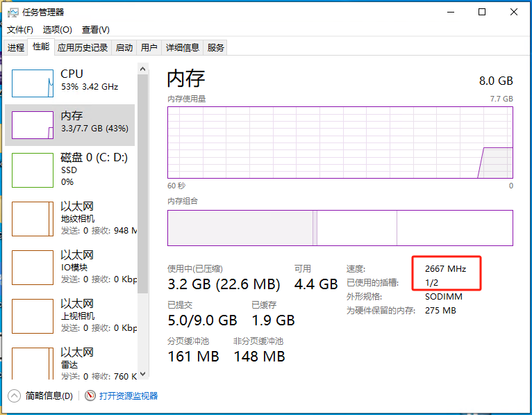This screenshot has width=532, height=415.
Task: Open the 查看(V) menu
Action: pos(95,30)
